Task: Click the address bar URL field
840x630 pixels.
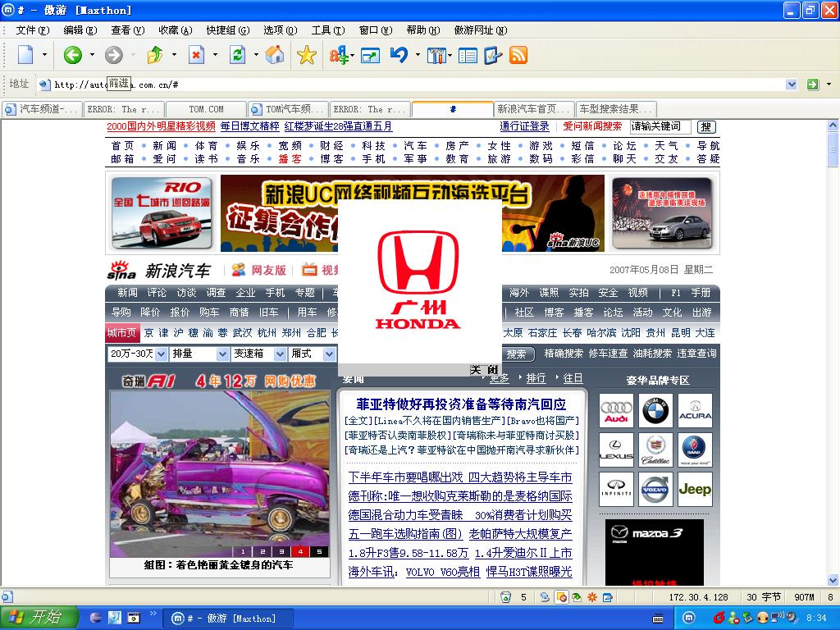Action: click(x=413, y=84)
